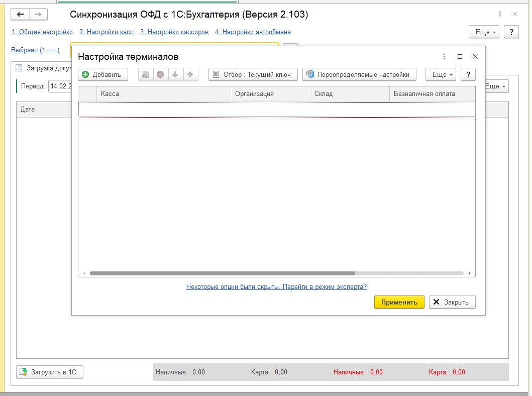This screenshot has width=532, height=396.
Task: Click Загрузить в 1С button
Action: pyautogui.click(x=50, y=372)
